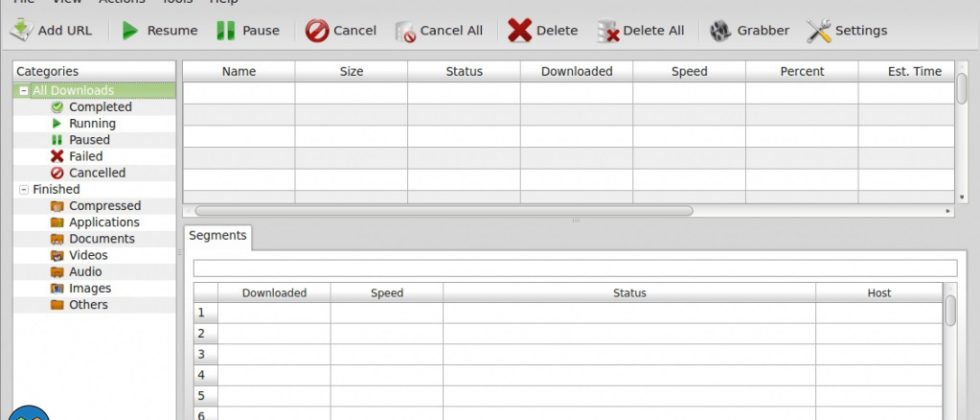Click the Pause toolbar icon

point(226,30)
